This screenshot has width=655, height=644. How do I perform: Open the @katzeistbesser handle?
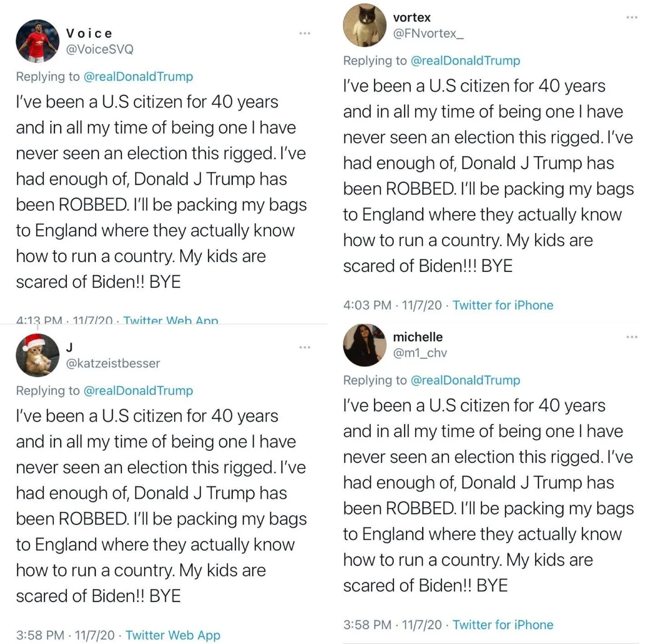[x=113, y=363]
